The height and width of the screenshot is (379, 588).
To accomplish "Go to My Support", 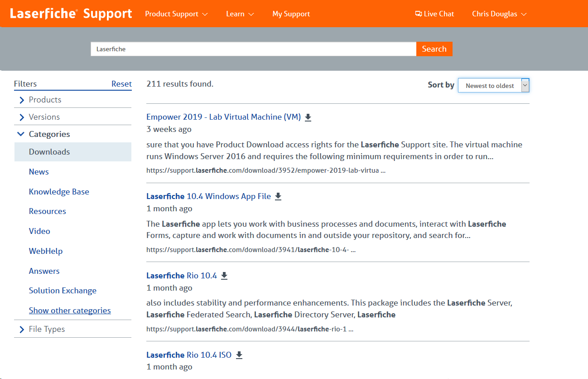I will [291, 14].
